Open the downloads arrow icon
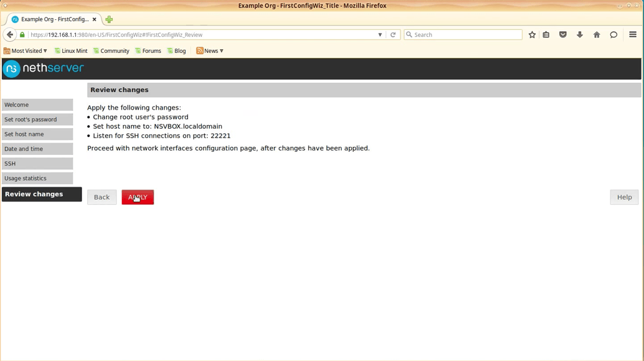Image resolution: width=644 pixels, height=361 pixels. tap(580, 35)
